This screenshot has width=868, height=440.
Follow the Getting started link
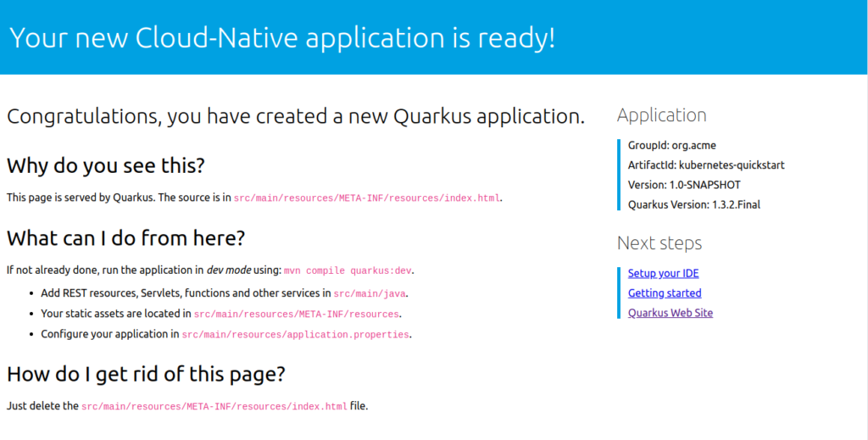665,293
